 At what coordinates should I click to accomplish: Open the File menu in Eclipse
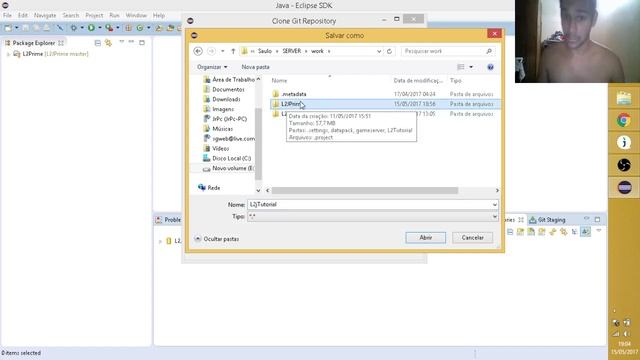point(7,16)
